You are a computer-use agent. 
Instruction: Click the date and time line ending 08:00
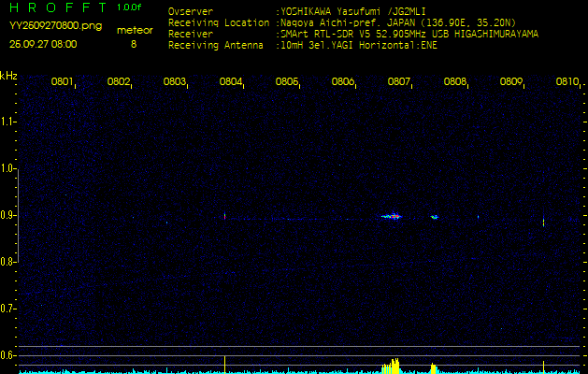[43, 44]
